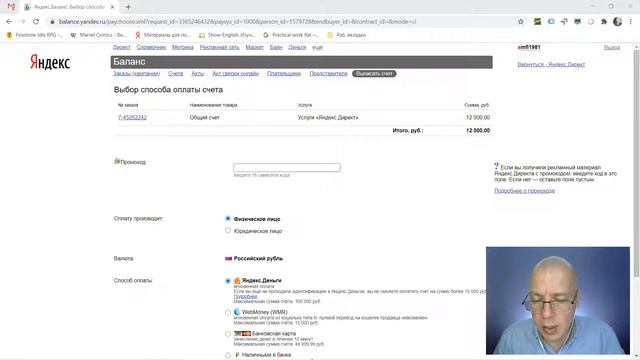Image resolution: width=640 pixels, height=360 pixels.
Task: Open Рекламная сеть in top navigation
Action: [x=219, y=47]
